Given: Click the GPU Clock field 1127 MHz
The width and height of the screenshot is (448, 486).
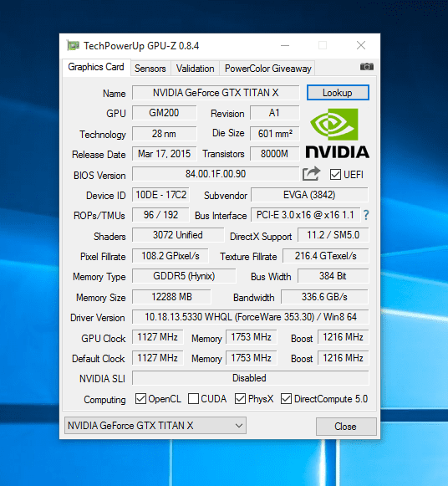Looking at the screenshot, I should coord(158,337).
